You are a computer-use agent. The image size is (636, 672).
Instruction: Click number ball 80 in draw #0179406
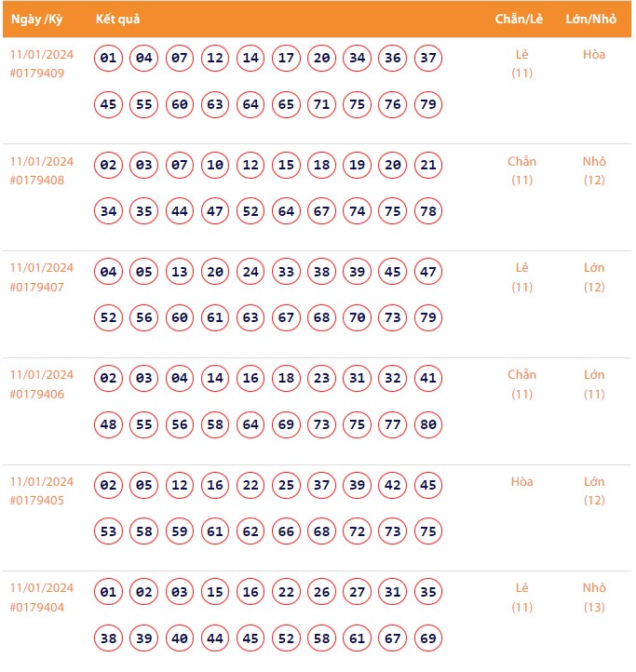428,425
